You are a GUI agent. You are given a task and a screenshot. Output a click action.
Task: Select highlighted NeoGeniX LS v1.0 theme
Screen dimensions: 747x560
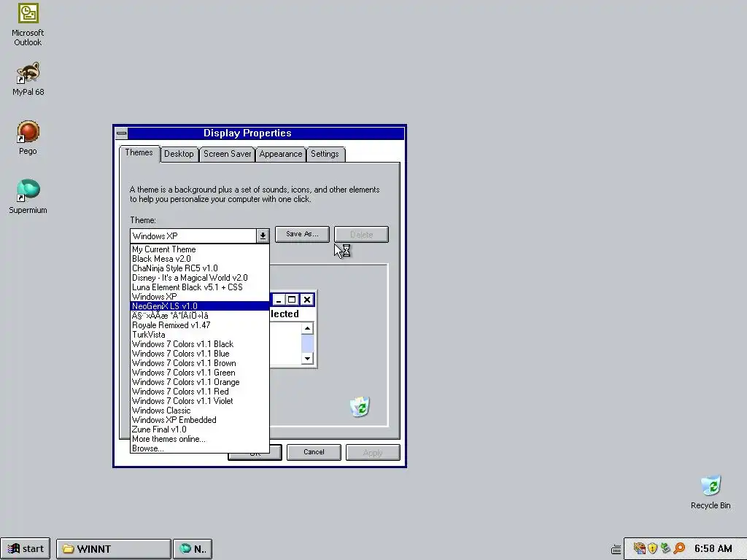[x=200, y=306]
